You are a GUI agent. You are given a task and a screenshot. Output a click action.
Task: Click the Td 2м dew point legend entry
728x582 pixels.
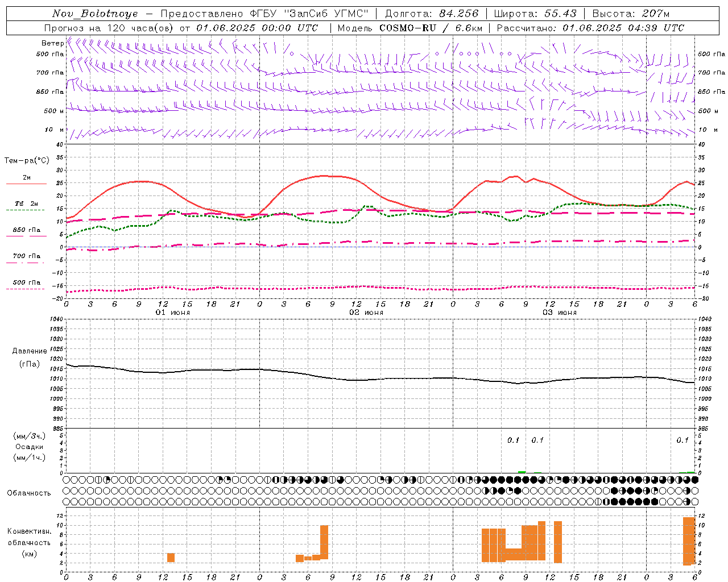pos(27,203)
